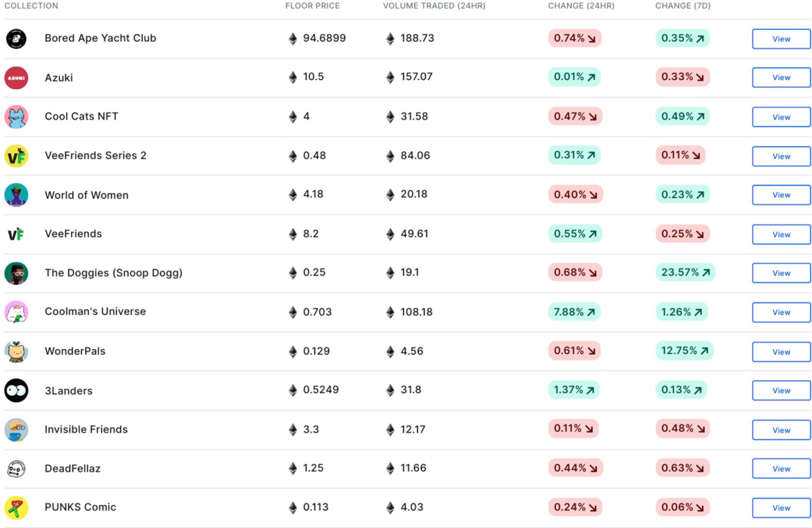Click the 0.74% 24-hour change badge
This screenshot has height=528, width=812.
[575, 38]
